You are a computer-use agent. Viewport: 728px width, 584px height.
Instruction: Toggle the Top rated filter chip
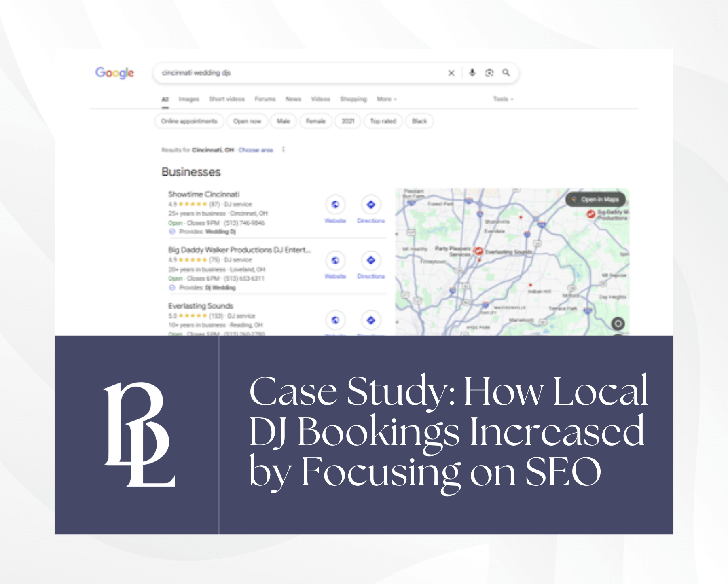pos(383,121)
